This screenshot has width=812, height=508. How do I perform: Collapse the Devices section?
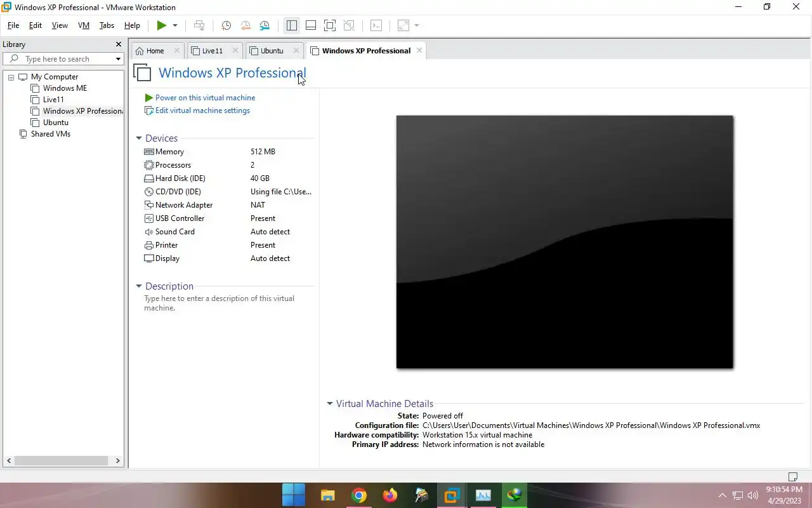click(139, 138)
